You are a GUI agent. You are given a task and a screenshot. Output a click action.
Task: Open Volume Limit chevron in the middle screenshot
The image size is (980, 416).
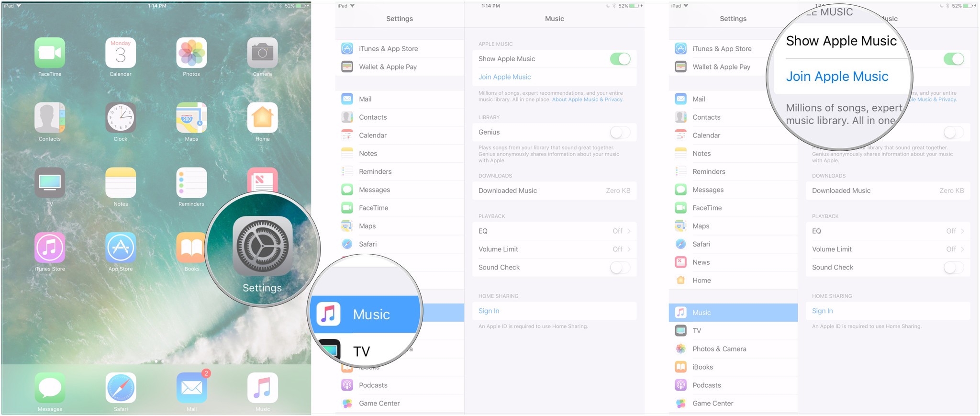629,249
